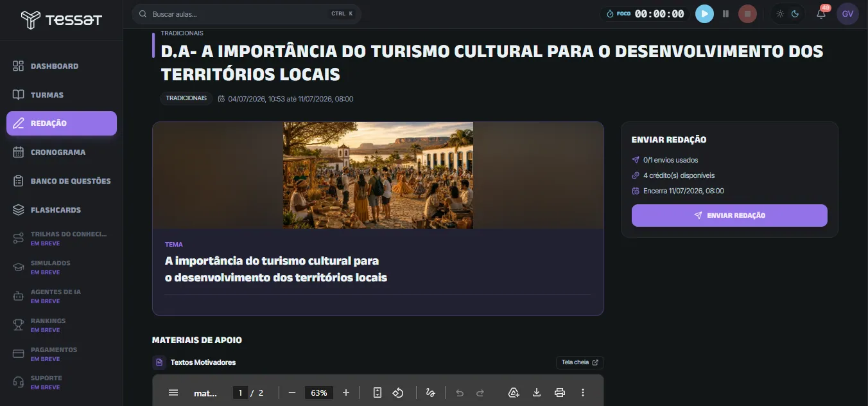Click the fit to page icon
Viewport: 868px width, 406px height.
click(378, 393)
